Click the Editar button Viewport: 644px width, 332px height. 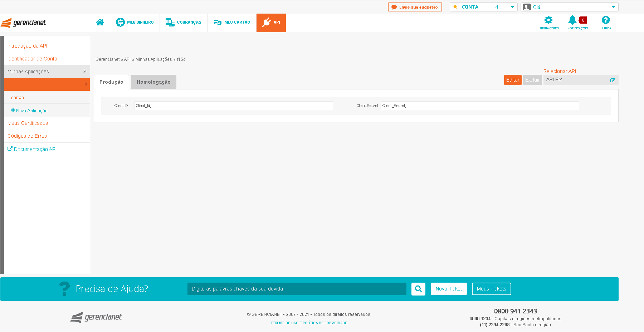[513, 80]
